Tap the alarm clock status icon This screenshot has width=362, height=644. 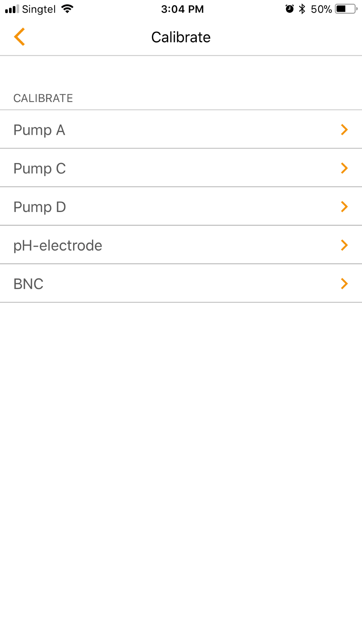290,9
